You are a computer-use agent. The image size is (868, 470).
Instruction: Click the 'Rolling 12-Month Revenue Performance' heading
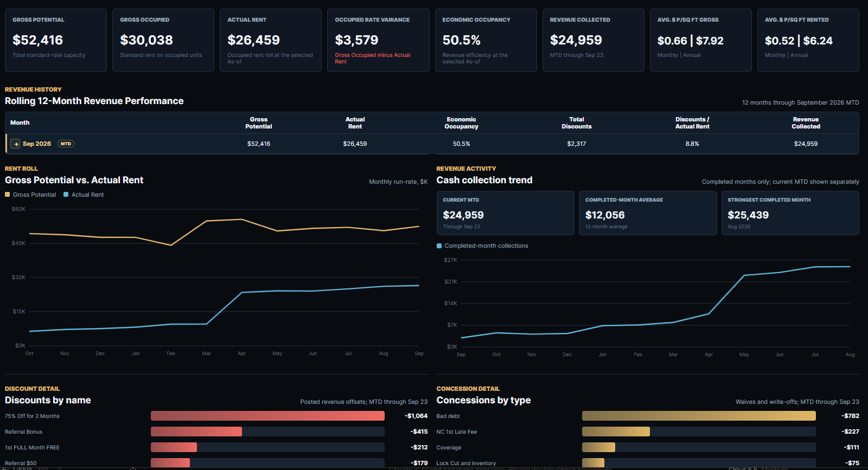pyautogui.click(x=94, y=101)
